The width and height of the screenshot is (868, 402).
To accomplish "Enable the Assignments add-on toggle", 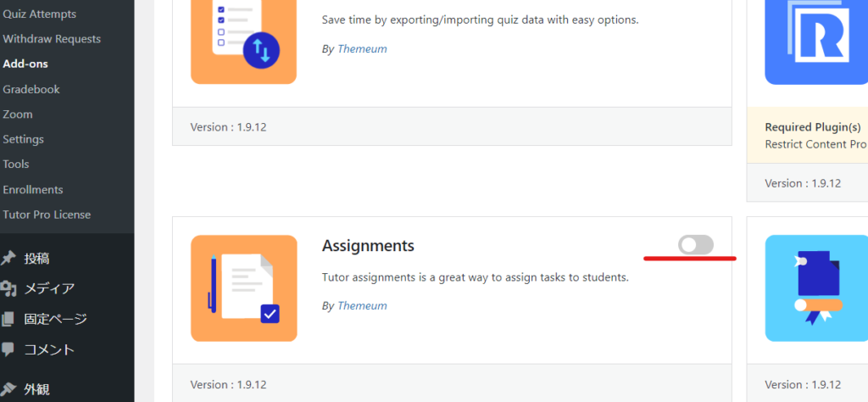I will pos(696,245).
